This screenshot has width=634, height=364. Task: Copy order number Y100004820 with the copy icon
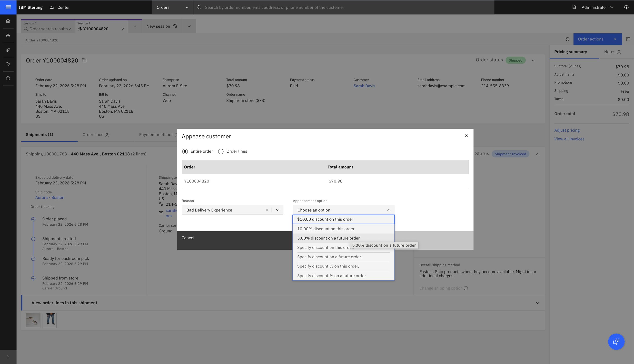click(x=84, y=60)
